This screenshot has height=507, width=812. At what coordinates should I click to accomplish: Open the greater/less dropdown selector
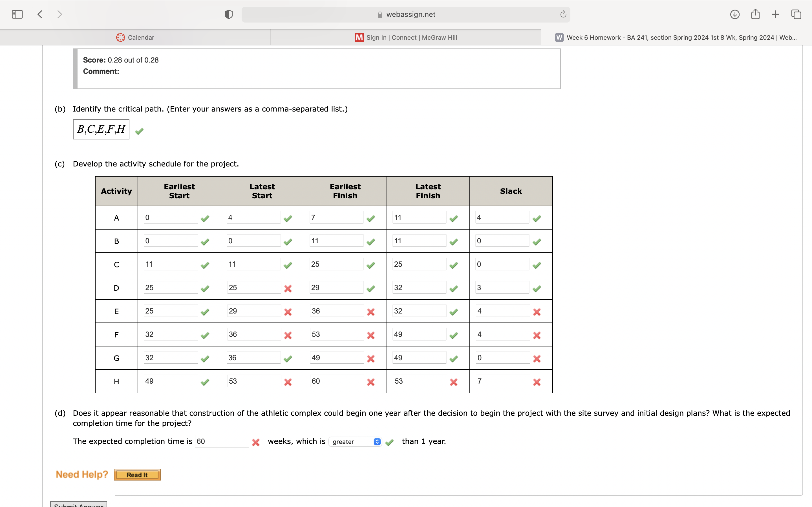tap(355, 442)
